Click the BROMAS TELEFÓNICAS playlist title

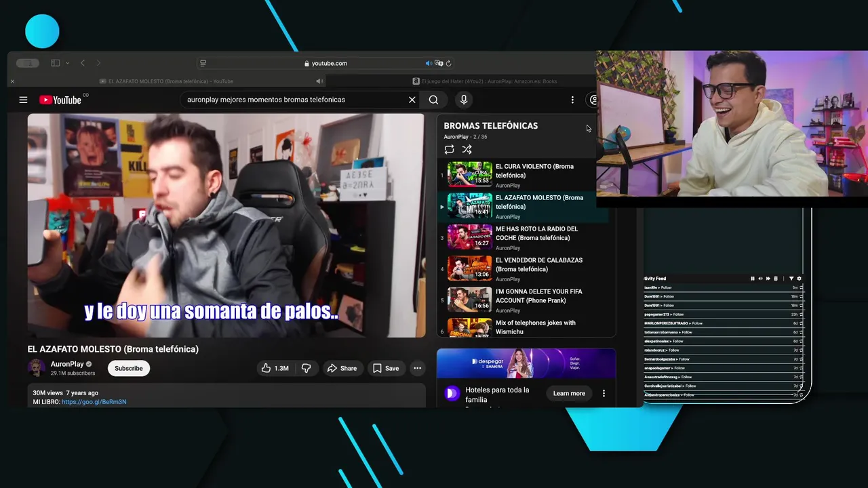coord(490,125)
